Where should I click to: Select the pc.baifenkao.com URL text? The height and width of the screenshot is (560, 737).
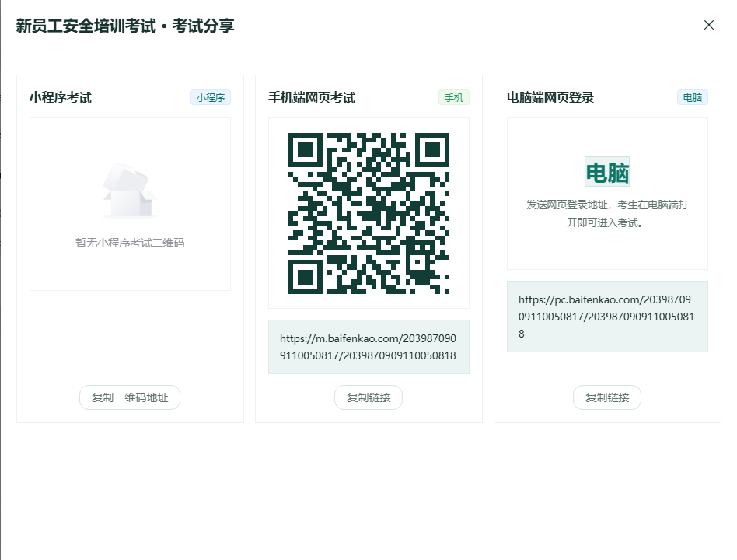point(606,317)
